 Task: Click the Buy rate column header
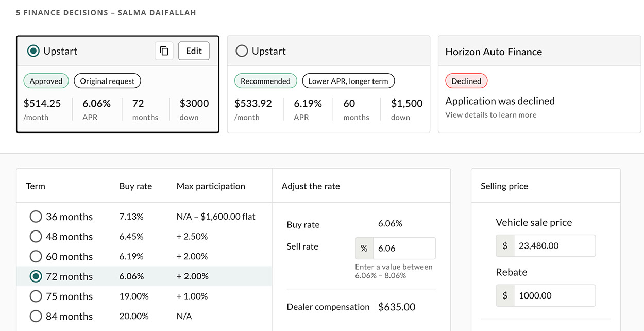(135, 186)
